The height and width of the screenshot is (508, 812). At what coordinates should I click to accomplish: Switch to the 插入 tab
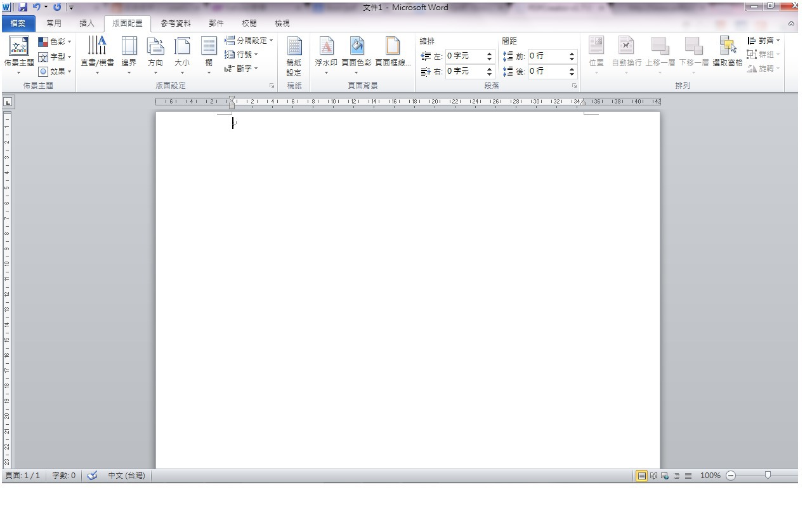[87, 23]
